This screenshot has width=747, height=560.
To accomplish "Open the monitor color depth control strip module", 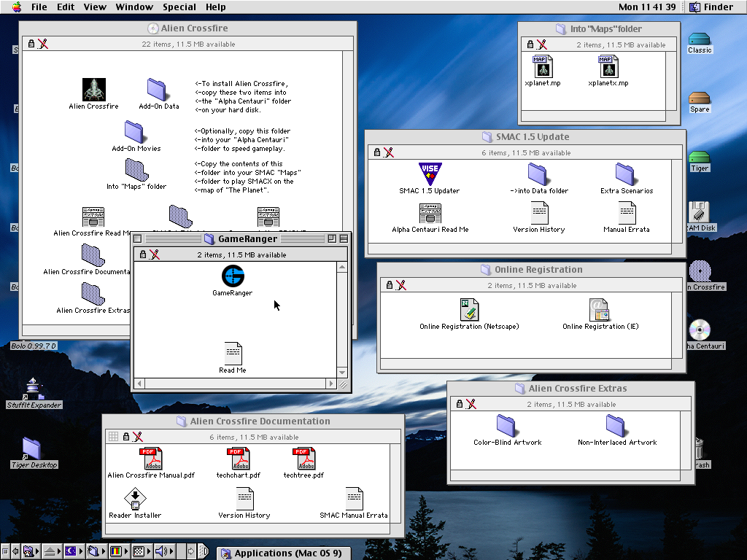I will coord(115,552).
